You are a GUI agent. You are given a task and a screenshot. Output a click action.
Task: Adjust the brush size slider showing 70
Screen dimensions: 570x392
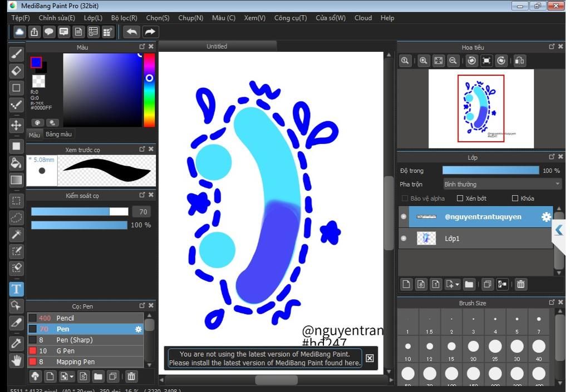coord(80,212)
